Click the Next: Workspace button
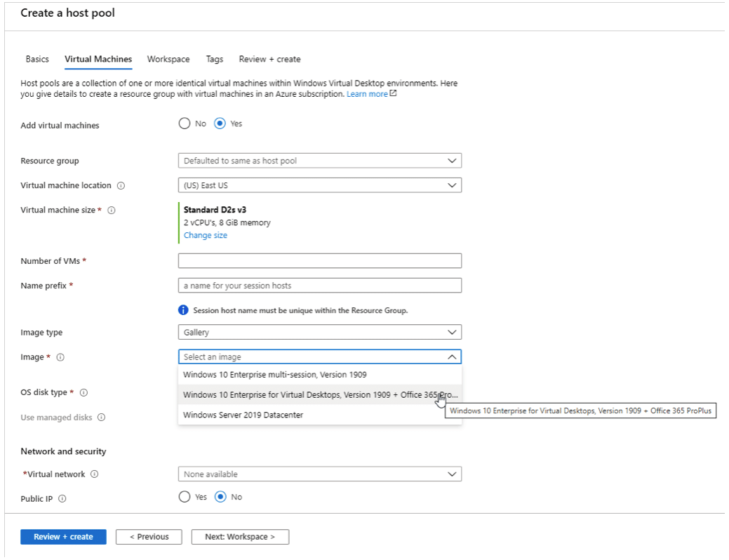 point(240,538)
